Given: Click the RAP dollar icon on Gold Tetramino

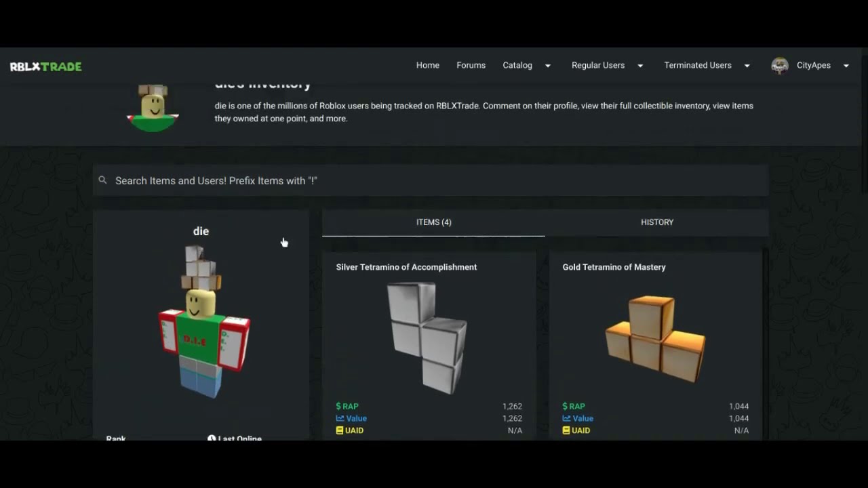Looking at the screenshot, I should click(x=565, y=407).
